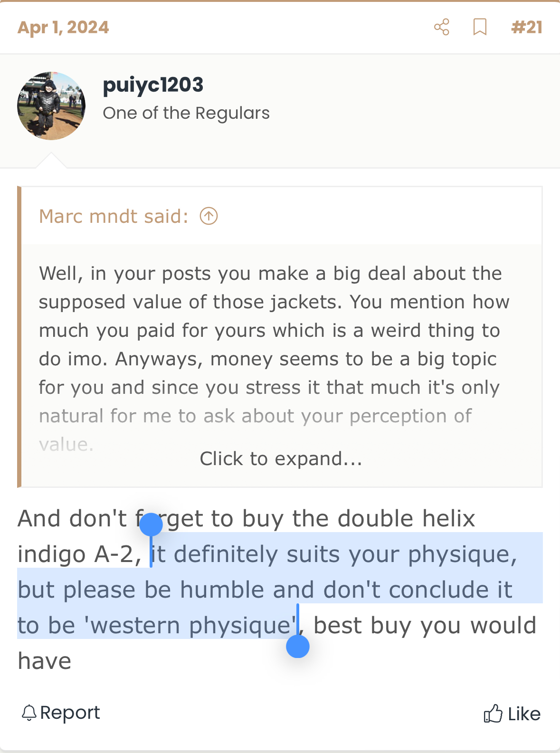This screenshot has width=560, height=753.
Task: Like this post by puiyc1203
Action: [x=512, y=714]
